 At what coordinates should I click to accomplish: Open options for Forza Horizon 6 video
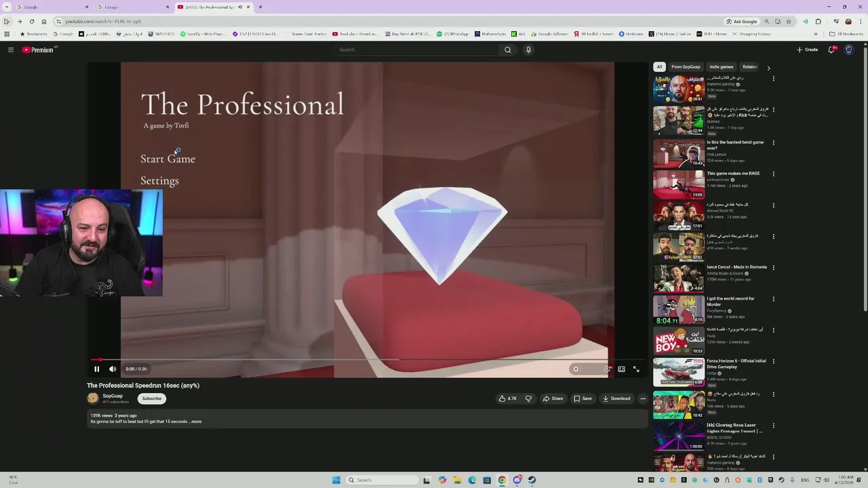(x=773, y=361)
